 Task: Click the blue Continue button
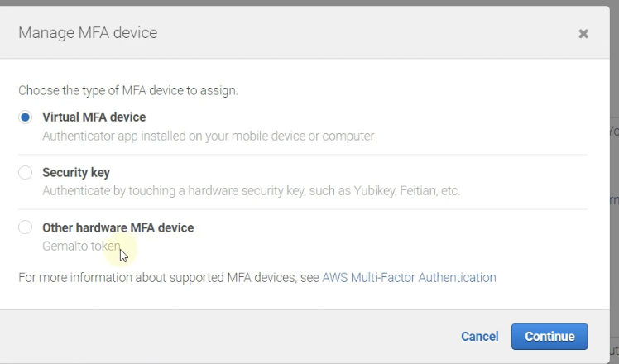coord(549,337)
